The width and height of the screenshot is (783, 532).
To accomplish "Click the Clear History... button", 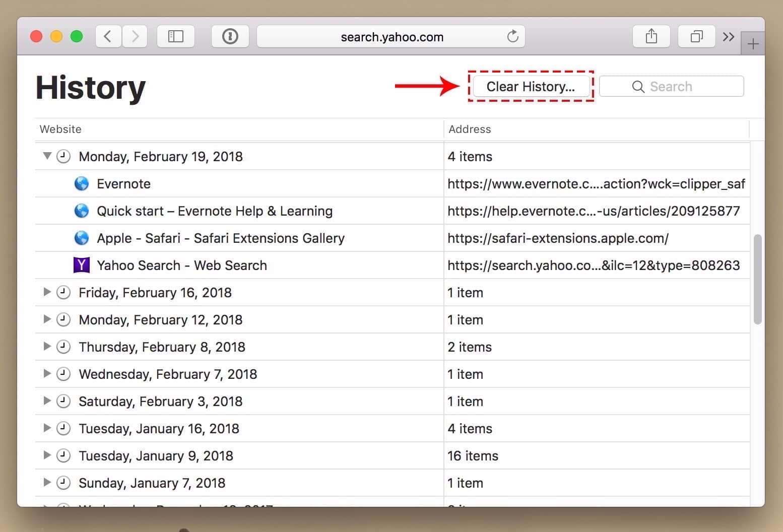I will 531,86.
